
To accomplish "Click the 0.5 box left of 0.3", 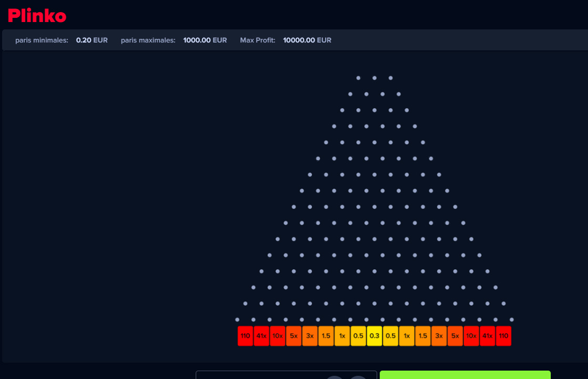I will click(358, 336).
